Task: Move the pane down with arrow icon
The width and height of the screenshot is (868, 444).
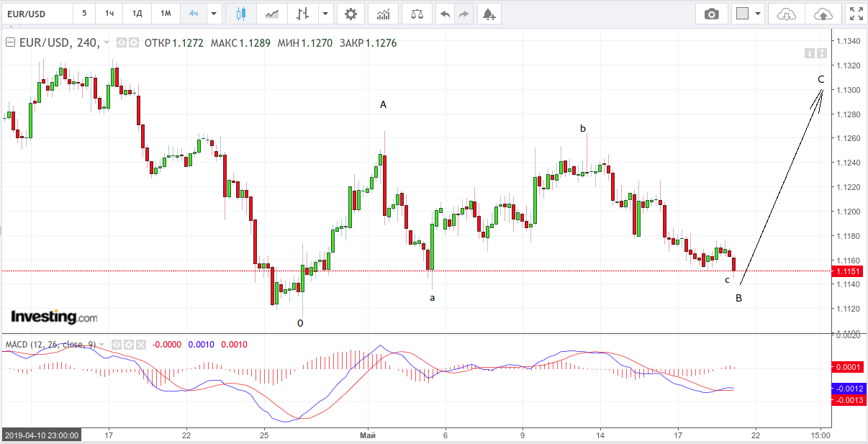Action: click(x=810, y=53)
